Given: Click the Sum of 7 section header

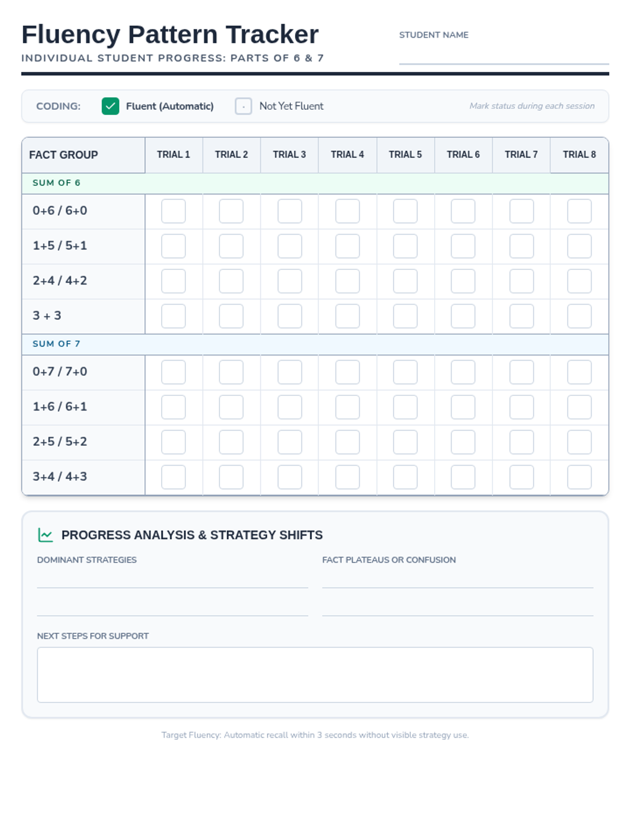Looking at the screenshot, I should coord(57,344).
